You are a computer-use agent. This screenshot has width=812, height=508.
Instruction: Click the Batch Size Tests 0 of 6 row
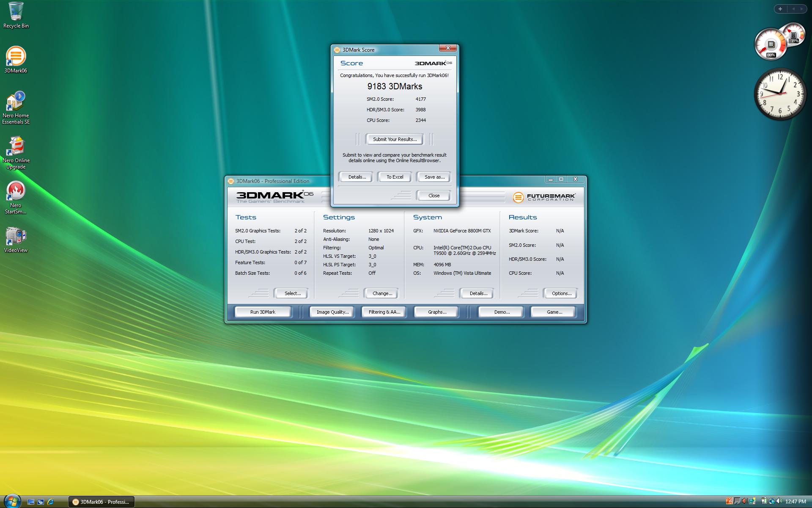tap(271, 273)
